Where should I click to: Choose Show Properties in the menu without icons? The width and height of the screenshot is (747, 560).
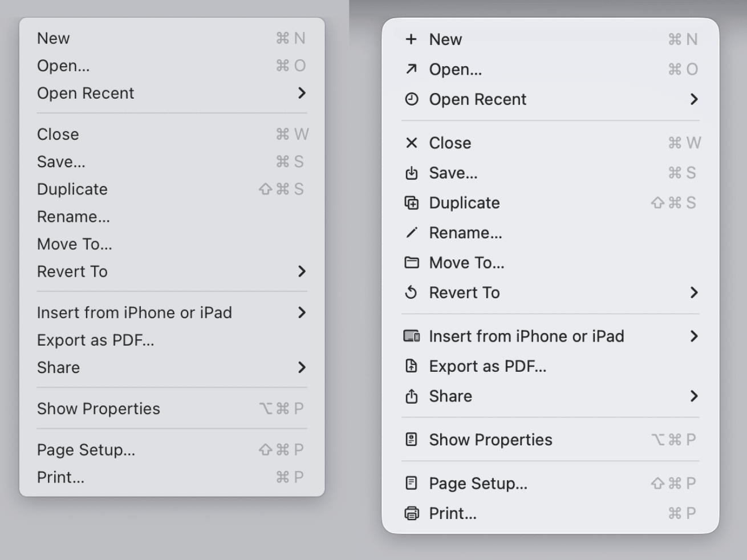[x=99, y=409]
